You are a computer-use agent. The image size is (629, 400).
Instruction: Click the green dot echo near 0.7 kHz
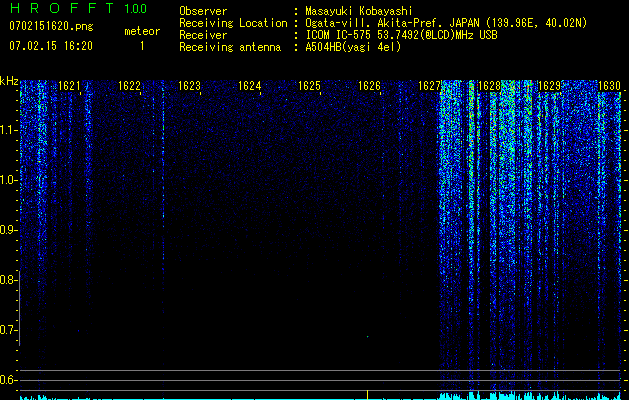pos(367,337)
